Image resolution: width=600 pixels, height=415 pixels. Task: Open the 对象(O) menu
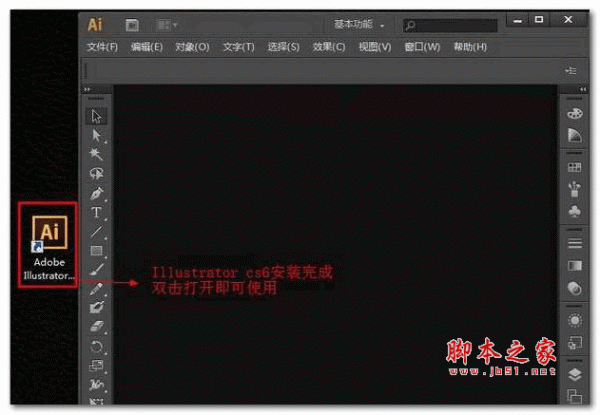(x=192, y=47)
